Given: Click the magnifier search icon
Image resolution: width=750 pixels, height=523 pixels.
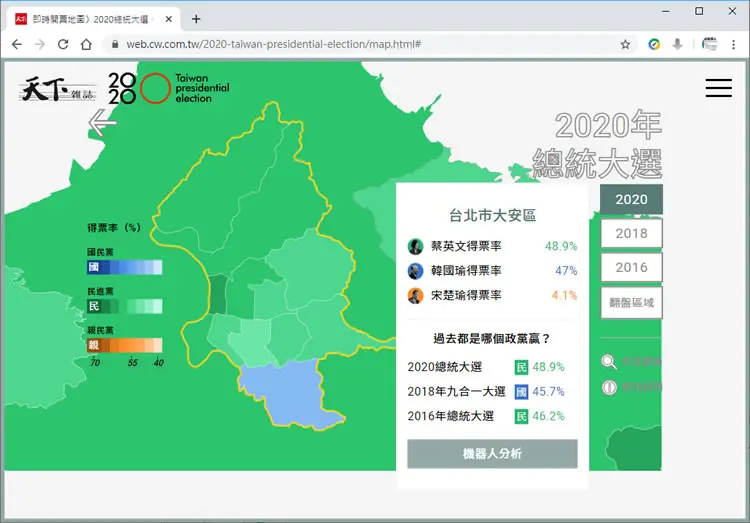Looking at the screenshot, I should [x=609, y=362].
